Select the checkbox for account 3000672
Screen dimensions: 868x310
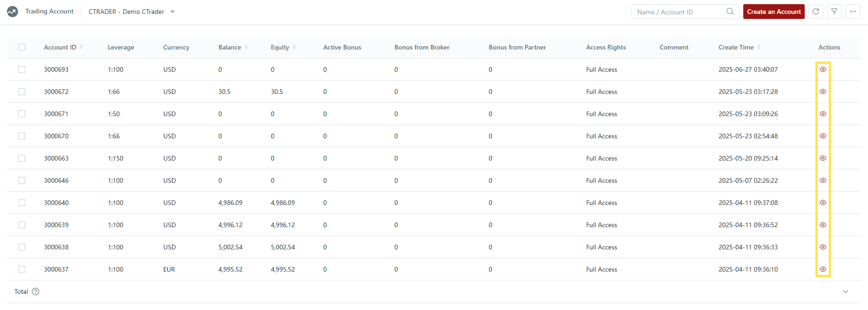(22, 92)
